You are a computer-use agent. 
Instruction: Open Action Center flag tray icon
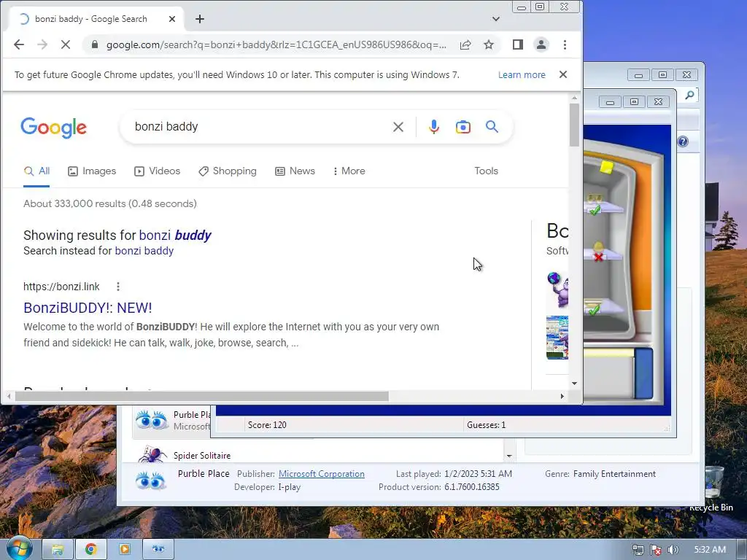656,550
